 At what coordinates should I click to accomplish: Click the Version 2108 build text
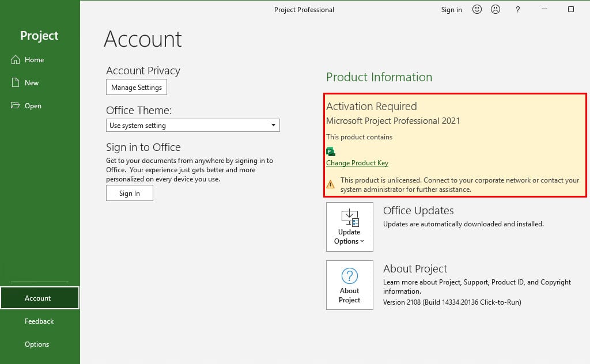[x=452, y=302]
